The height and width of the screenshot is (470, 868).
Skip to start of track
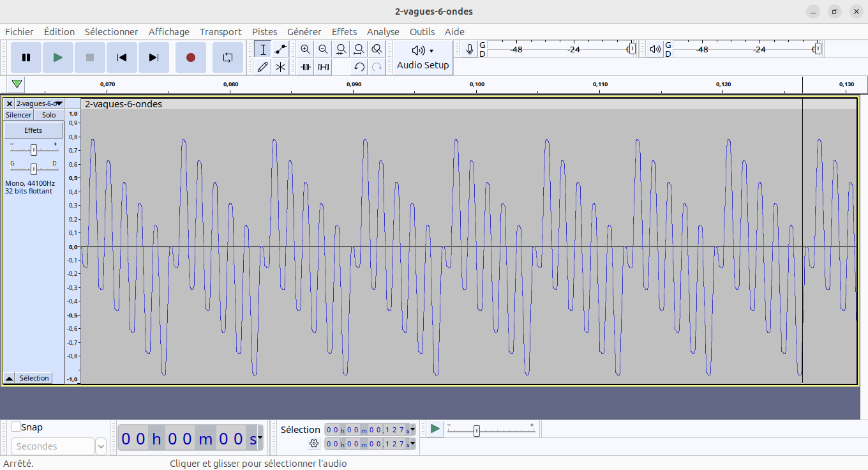click(x=122, y=57)
